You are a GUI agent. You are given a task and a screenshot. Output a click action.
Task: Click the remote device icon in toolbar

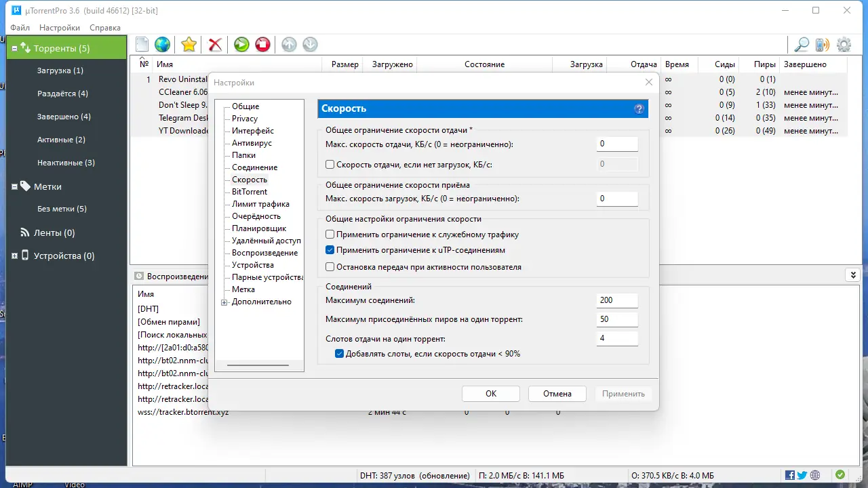coord(822,45)
